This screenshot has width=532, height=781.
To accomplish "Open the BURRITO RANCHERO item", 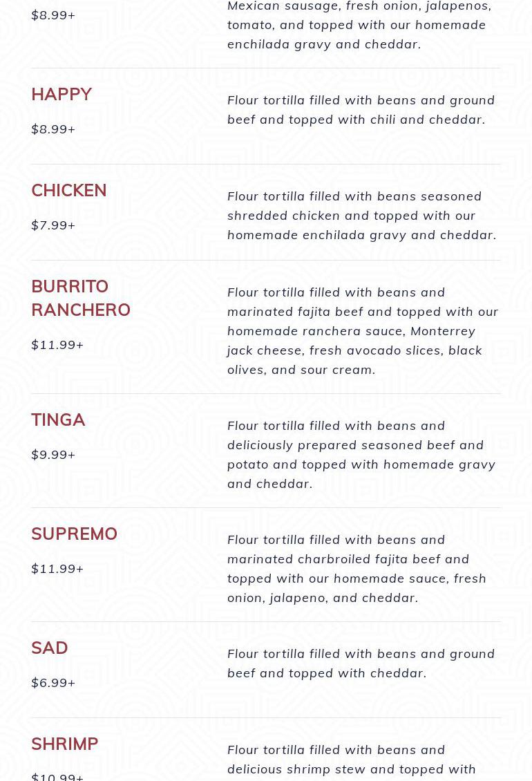I will coord(81,298).
